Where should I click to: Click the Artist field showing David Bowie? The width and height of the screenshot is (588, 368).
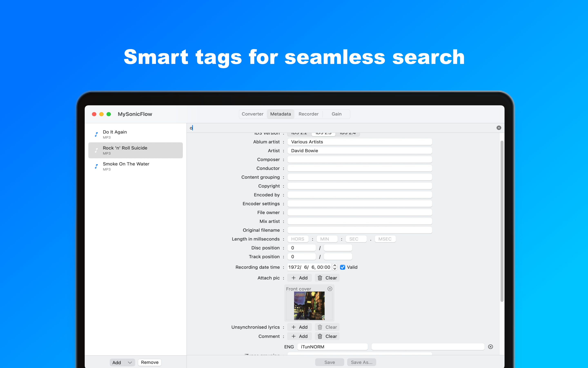[360, 151]
